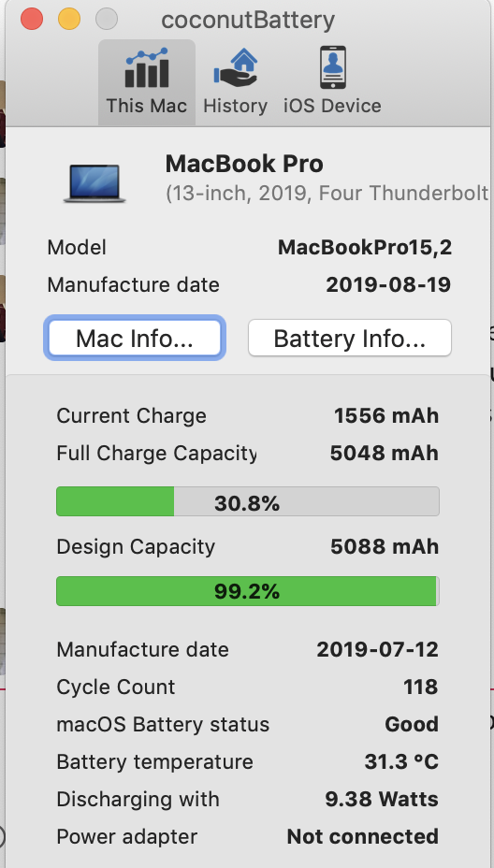This screenshot has width=494, height=868.
Task: Open the History house-in-hand icon
Action: pyautogui.click(x=236, y=67)
